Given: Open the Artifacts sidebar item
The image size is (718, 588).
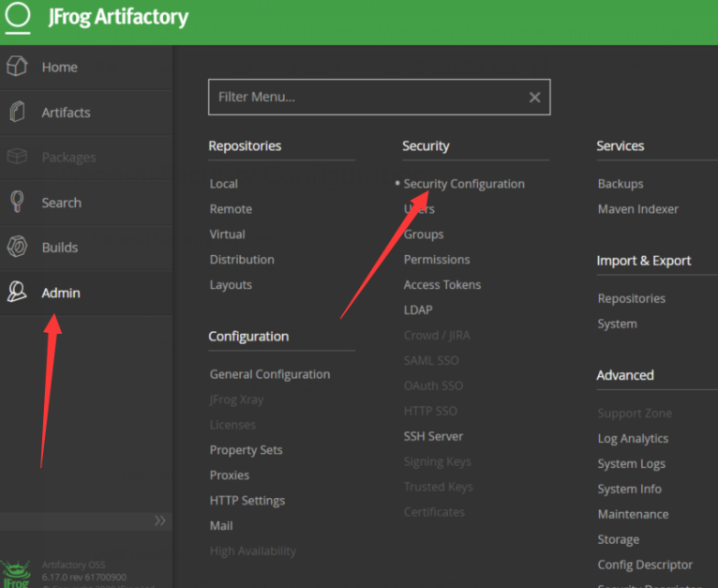Looking at the screenshot, I should coord(86,113).
